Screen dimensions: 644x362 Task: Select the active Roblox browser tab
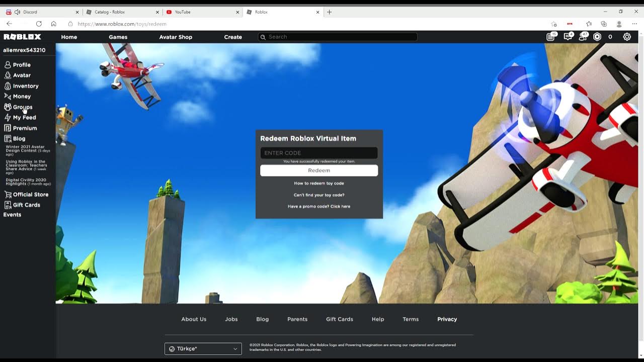tap(283, 12)
